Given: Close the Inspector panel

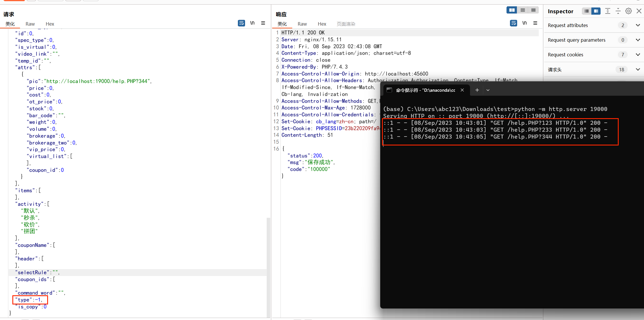Looking at the screenshot, I should tap(639, 11).
